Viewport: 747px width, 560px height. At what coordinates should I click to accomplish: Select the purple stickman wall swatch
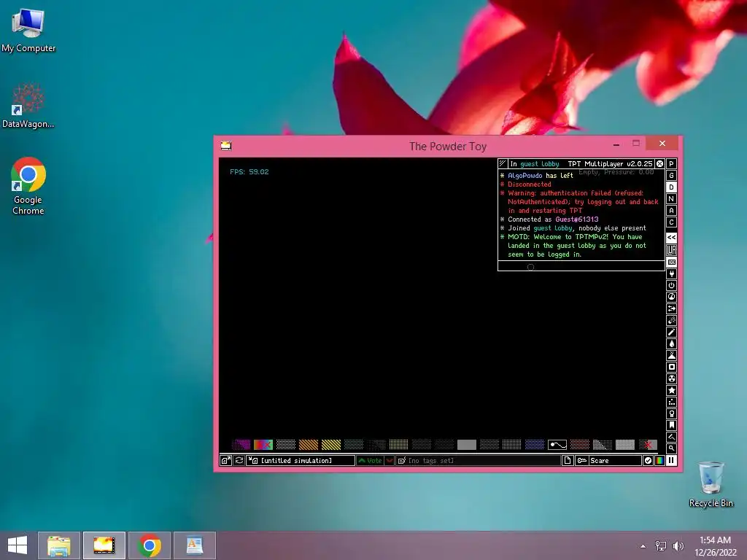(241, 445)
